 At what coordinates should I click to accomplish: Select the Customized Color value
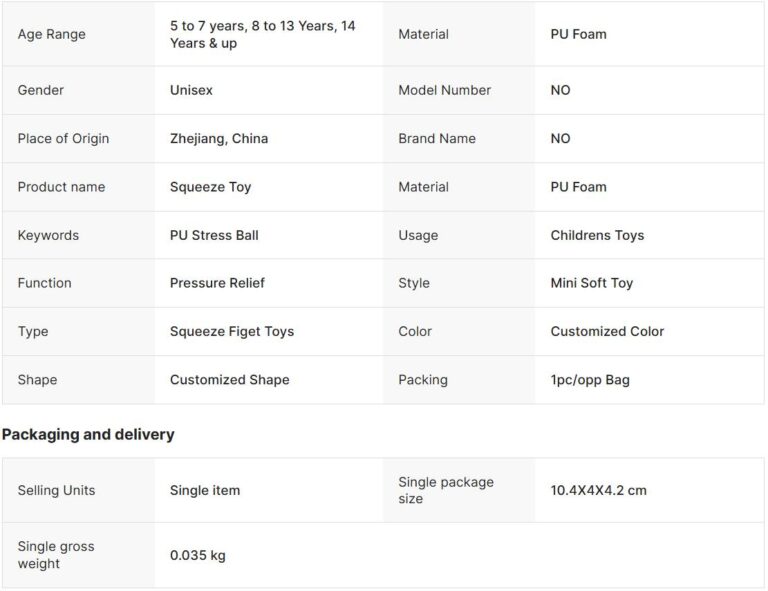point(607,331)
